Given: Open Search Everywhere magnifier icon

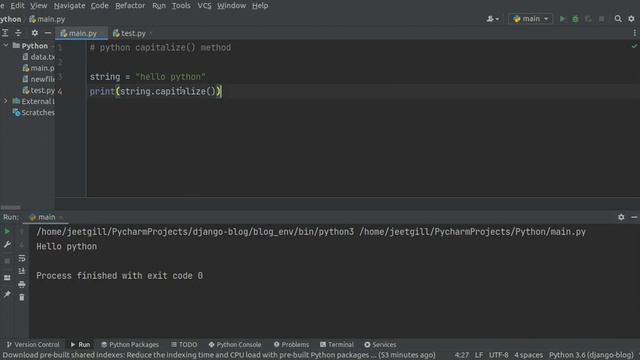Looking at the screenshot, I should tap(618, 19).
